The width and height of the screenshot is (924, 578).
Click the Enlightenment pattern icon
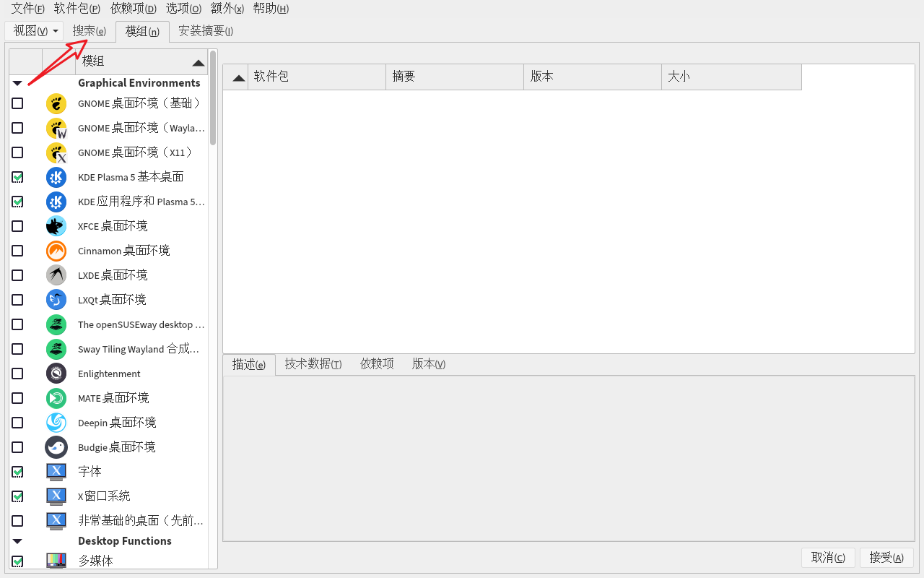56,374
